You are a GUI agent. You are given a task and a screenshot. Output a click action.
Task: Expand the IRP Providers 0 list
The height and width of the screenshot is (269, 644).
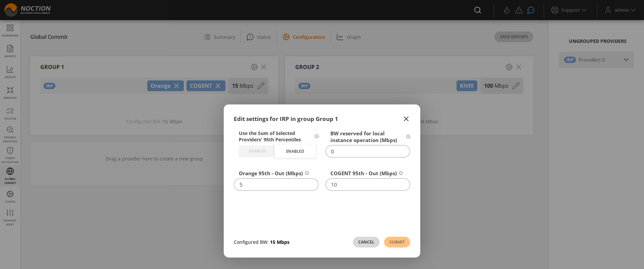(626, 60)
